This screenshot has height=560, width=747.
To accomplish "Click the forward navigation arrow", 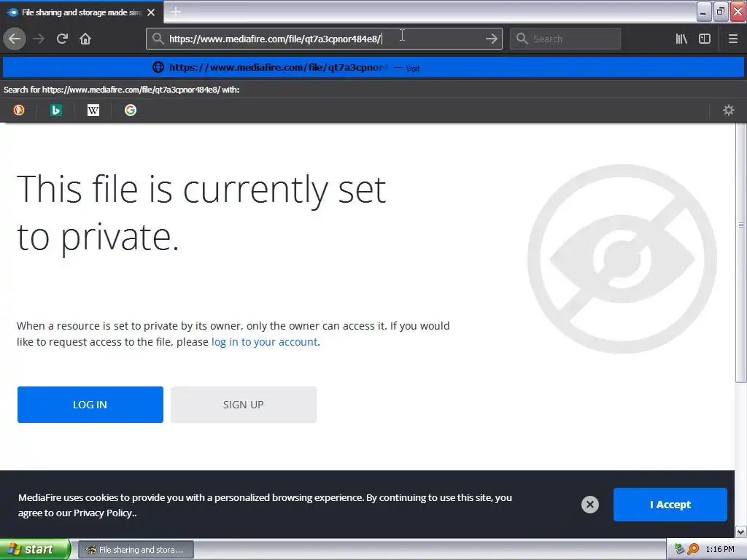I will [39, 39].
